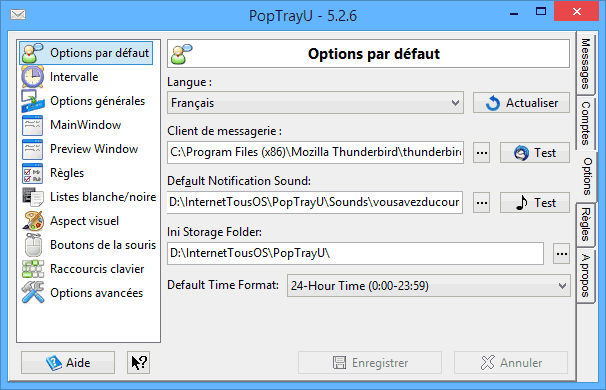Choose MainWindow entry text
Viewport: 606px width, 390px height.
pyautogui.click(x=85, y=125)
